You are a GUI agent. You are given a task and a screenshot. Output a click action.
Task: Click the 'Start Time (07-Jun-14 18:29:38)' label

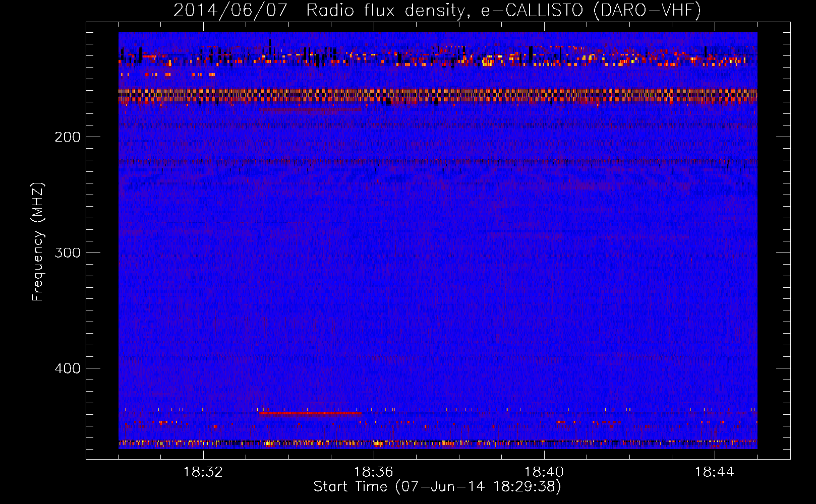(437, 487)
